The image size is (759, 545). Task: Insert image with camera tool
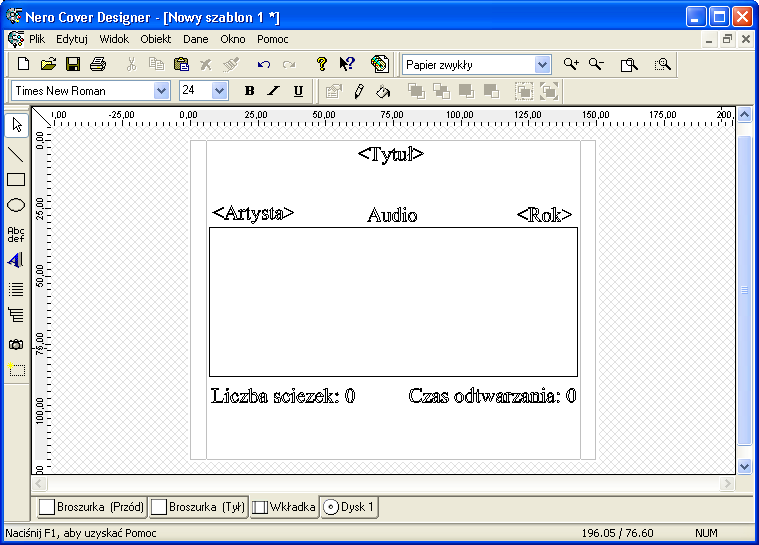tap(16, 345)
